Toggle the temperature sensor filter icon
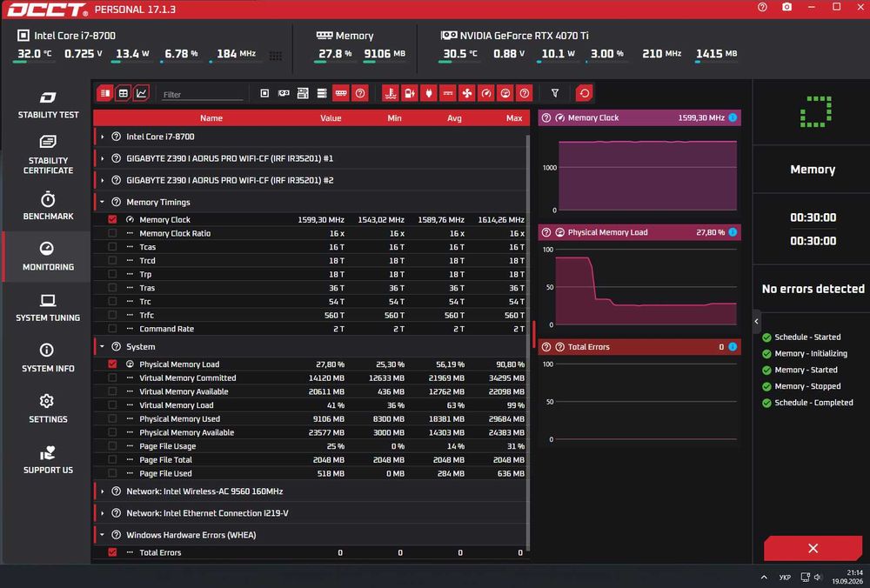Image resolution: width=870 pixels, height=588 pixels. click(391, 93)
